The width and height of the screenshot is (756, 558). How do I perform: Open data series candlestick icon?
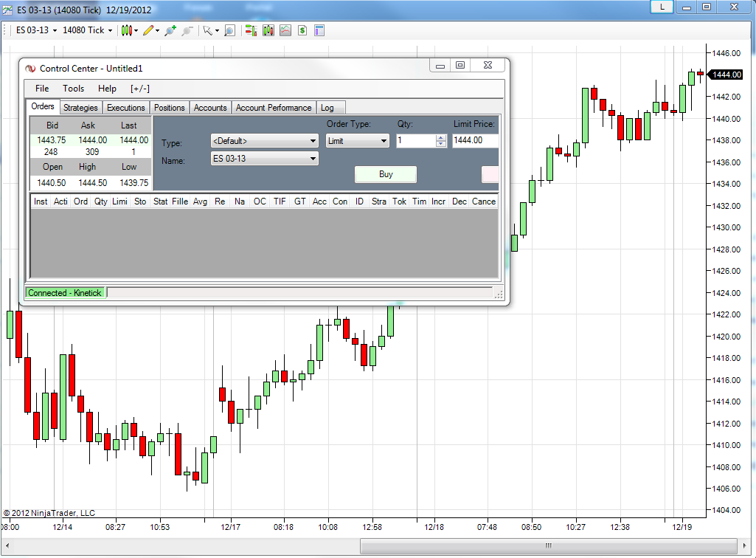[268, 30]
